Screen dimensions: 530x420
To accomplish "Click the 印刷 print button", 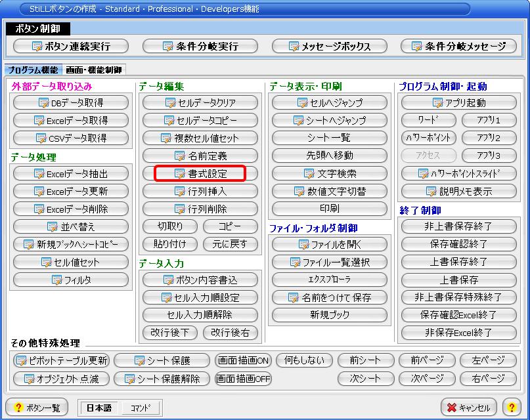I will coord(330,209).
